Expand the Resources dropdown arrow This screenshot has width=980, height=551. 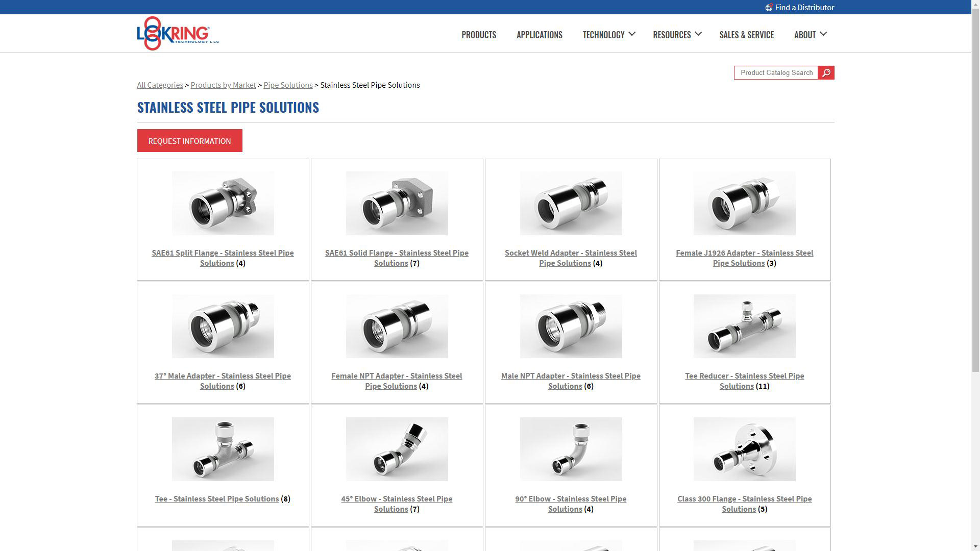click(x=698, y=34)
